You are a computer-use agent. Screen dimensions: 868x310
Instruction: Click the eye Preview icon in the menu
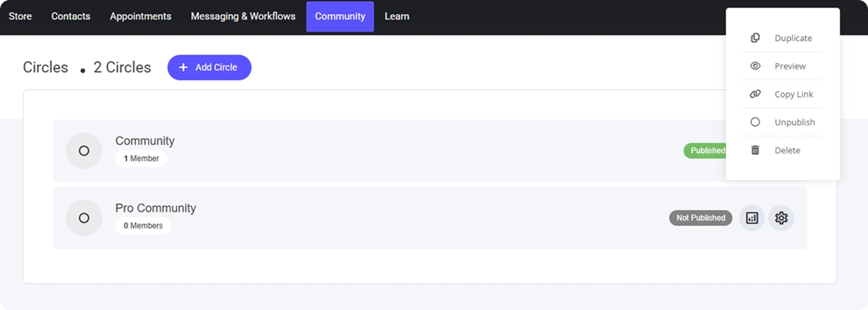(755, 66)
